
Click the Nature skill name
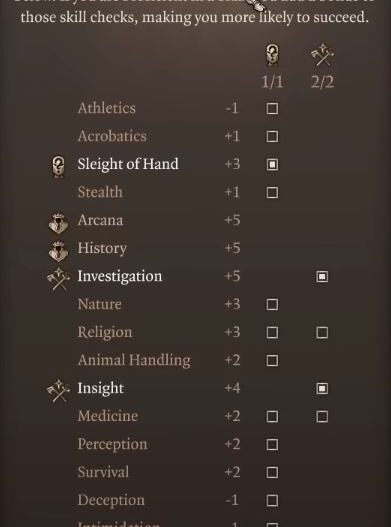pos(100,304)
